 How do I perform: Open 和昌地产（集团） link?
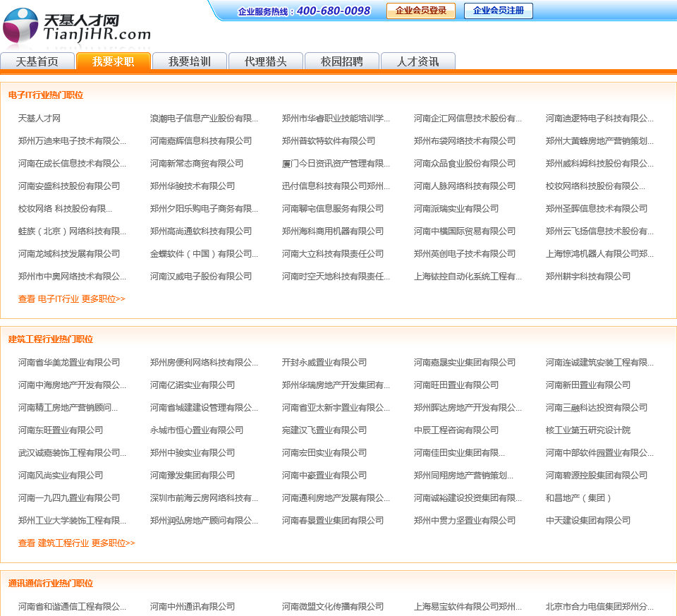(x=578, y=497)
